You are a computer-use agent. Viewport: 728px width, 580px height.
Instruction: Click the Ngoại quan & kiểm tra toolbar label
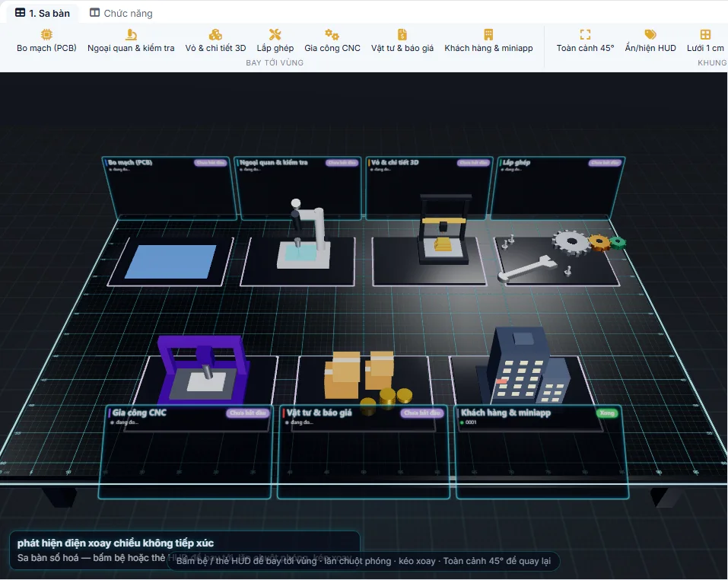tap(131, 48)
